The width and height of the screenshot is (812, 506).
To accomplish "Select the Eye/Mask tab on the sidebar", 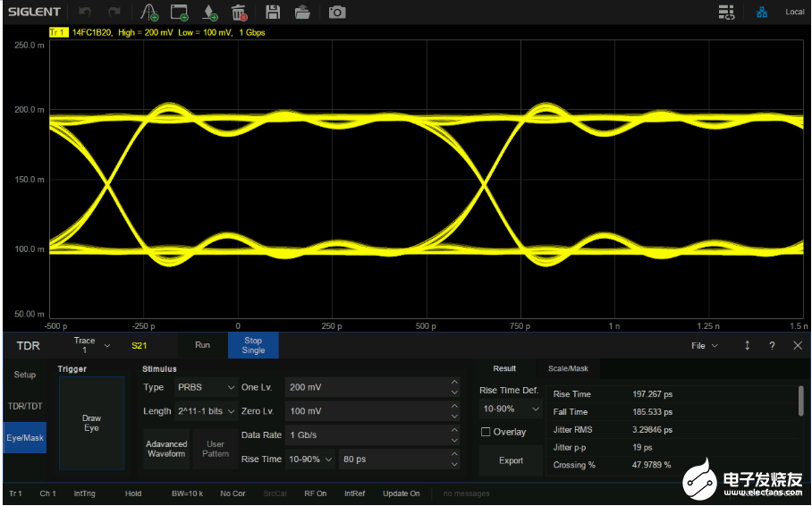I will pos(25,438).
